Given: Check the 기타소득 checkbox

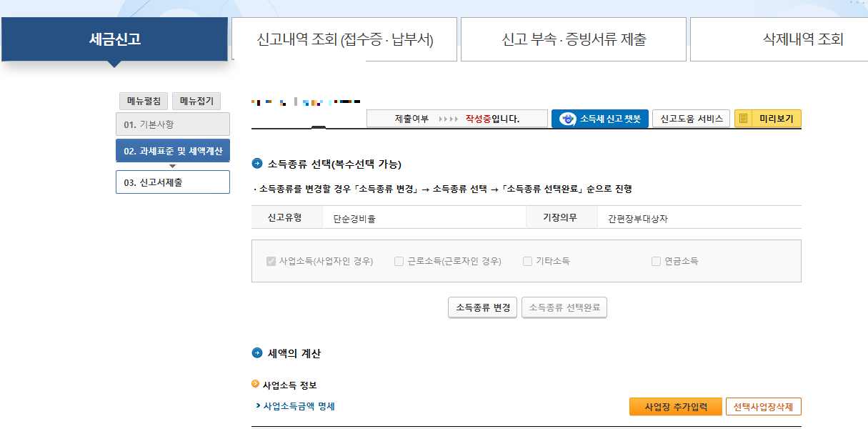Looking at the screenshot, I should 527,261.
